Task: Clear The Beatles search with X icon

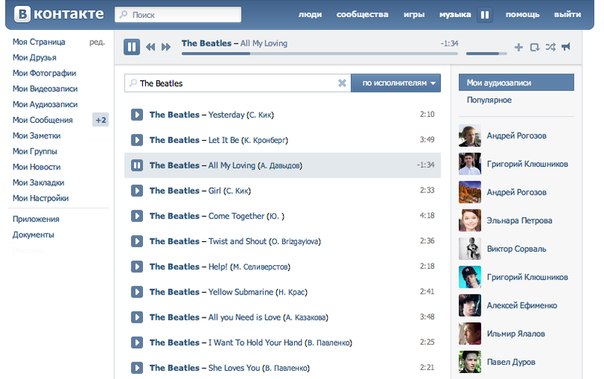Action: (x=342, y=83)
